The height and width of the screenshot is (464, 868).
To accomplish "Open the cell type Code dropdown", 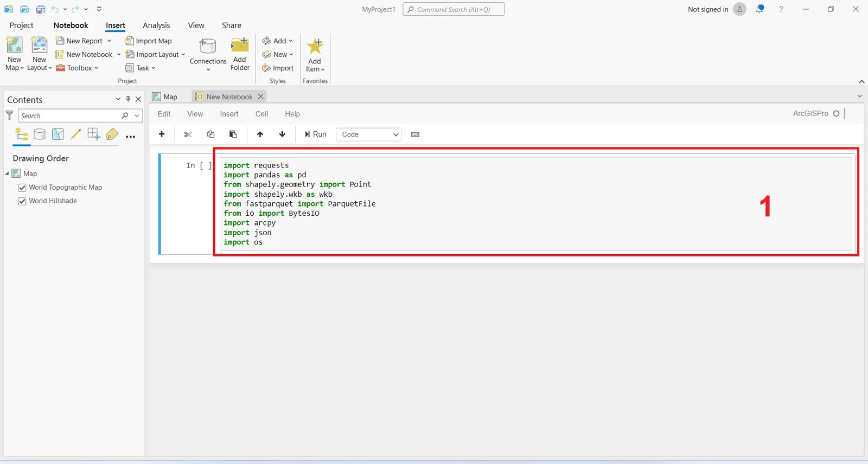I will tap(368, 134).
